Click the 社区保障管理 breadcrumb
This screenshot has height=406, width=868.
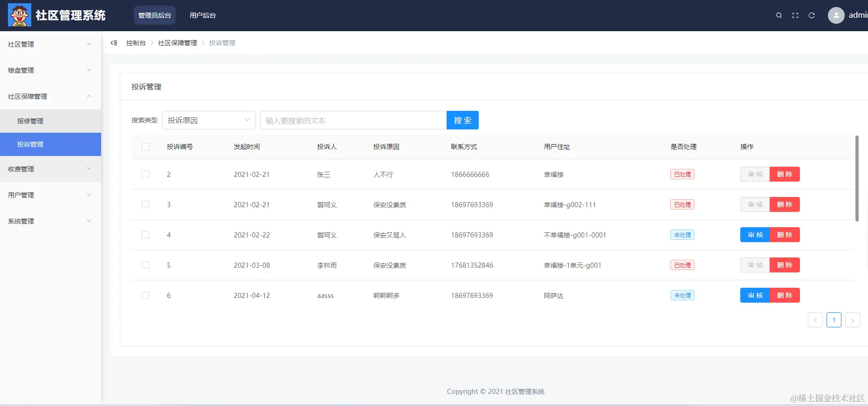178,43
